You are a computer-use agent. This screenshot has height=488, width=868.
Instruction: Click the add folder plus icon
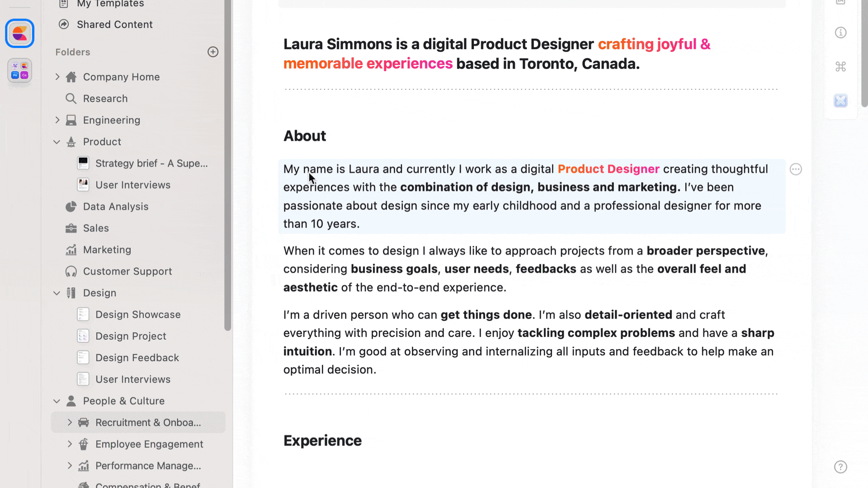213,52
